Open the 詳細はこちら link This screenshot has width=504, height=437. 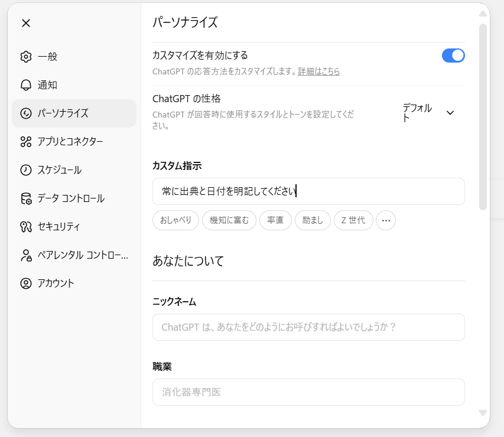point(318,71)
